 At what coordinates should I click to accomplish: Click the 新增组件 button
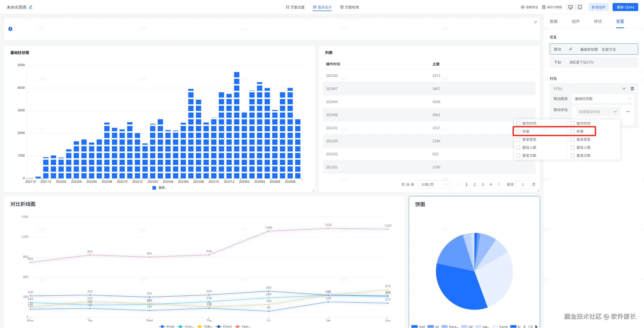598,7
